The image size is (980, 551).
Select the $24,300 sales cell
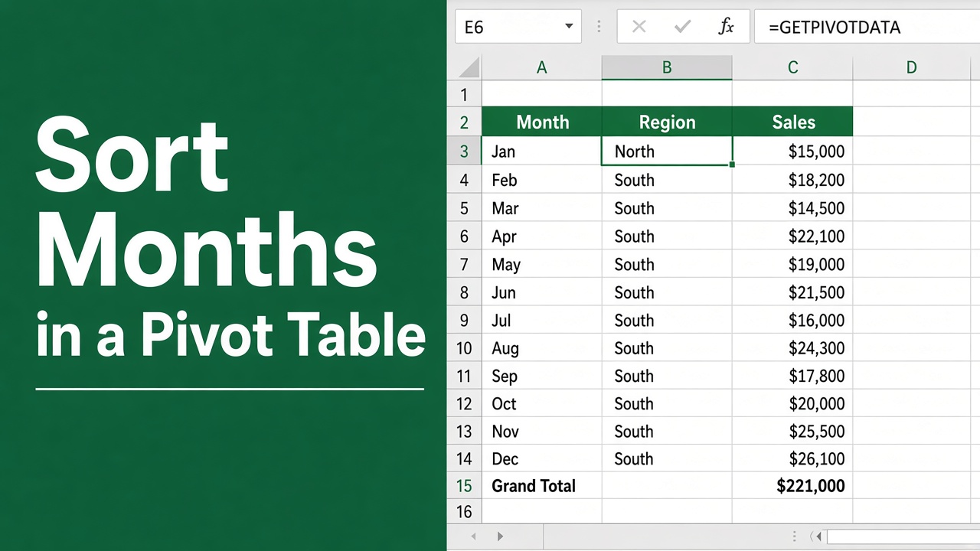tap(792, 348)
